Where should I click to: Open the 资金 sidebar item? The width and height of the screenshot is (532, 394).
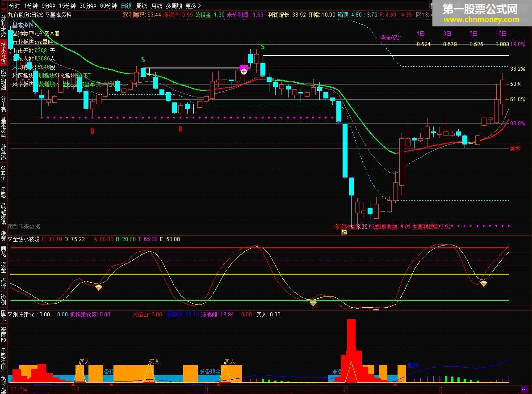pyautogui.click(x=4, y=267)
